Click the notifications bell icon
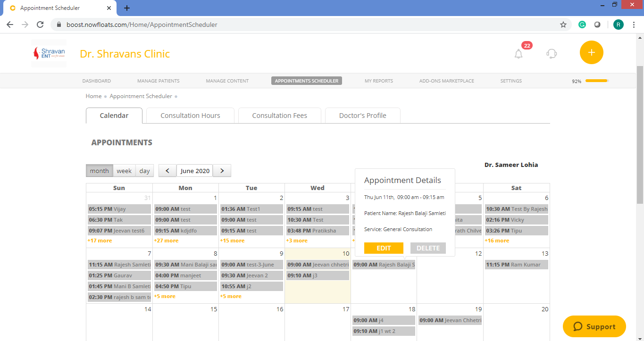The width and height of the screenshot is (644, 341). click(519, 54)
